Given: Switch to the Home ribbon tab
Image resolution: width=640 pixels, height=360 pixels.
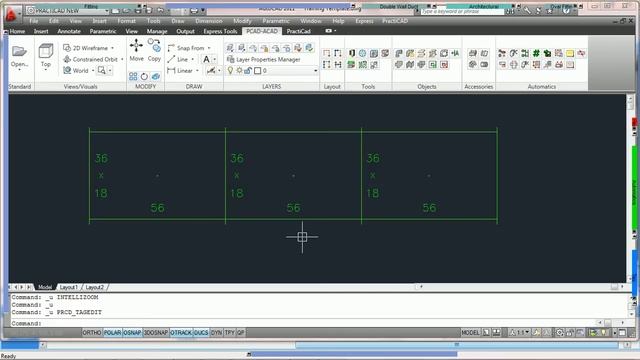Looking at the screenshot, I should point(17,31).
